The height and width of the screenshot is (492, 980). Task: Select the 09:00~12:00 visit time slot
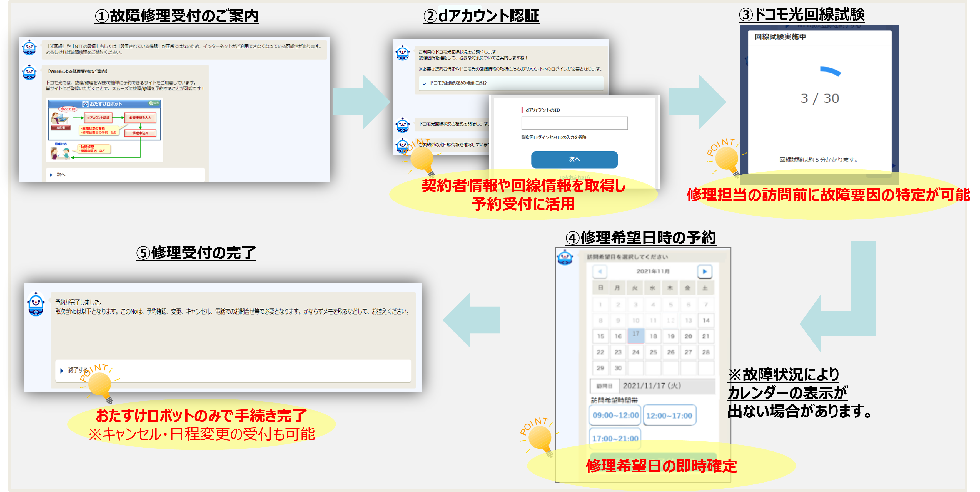(615, 415)
